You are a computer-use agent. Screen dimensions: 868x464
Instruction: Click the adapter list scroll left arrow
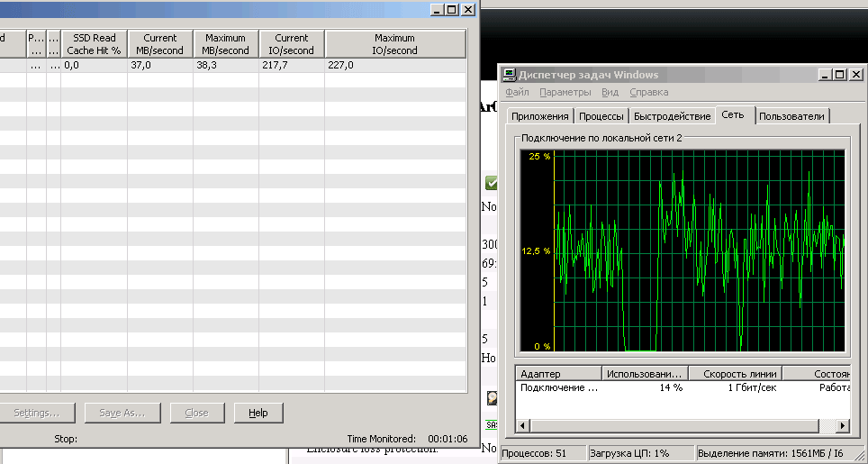(x=521, y=425)
